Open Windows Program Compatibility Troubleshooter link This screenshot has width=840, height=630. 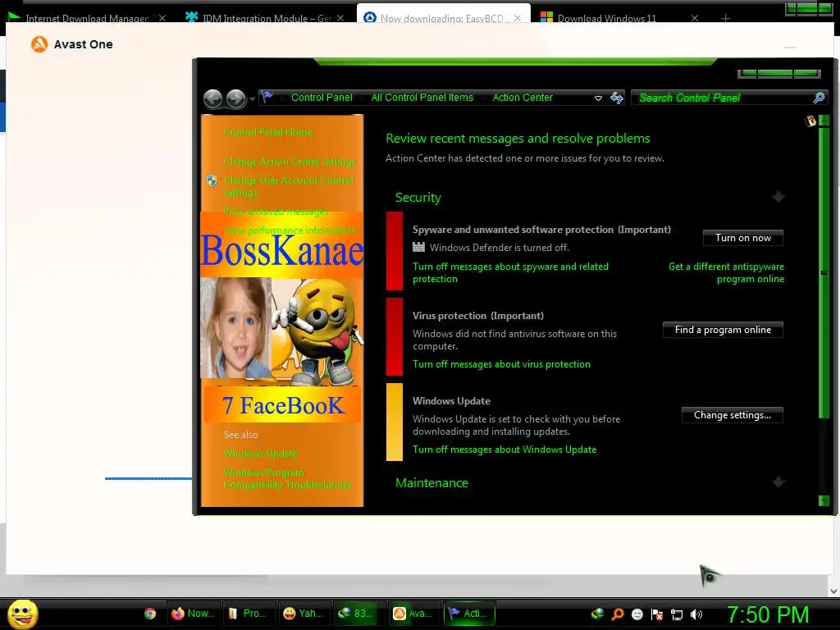pos(288,478)
